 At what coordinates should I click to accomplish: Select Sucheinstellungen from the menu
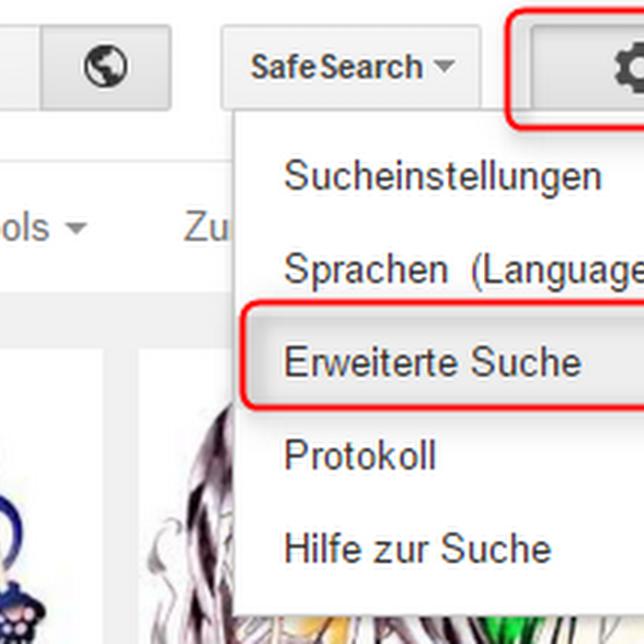coord(443,176)
